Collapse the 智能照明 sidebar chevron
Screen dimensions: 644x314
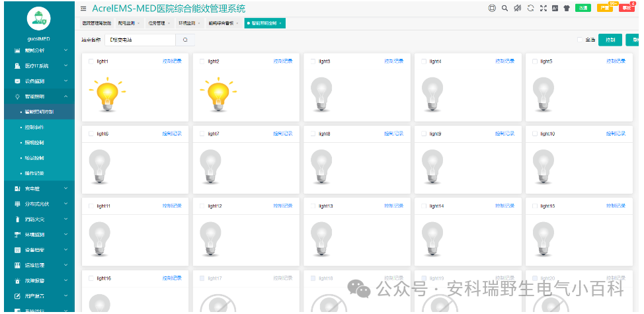(65, 97)
